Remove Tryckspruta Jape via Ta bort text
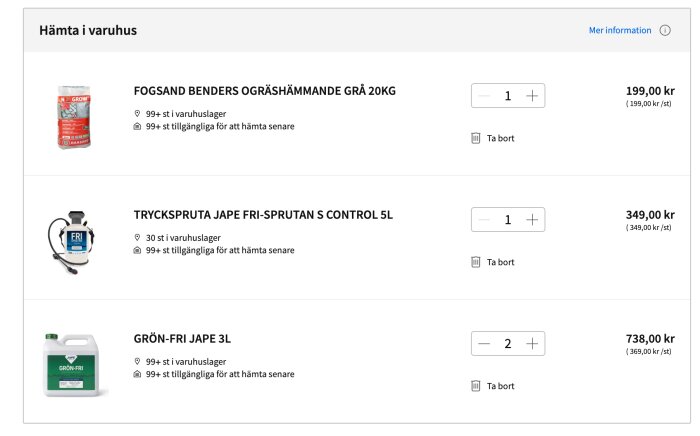 (500, 262)
